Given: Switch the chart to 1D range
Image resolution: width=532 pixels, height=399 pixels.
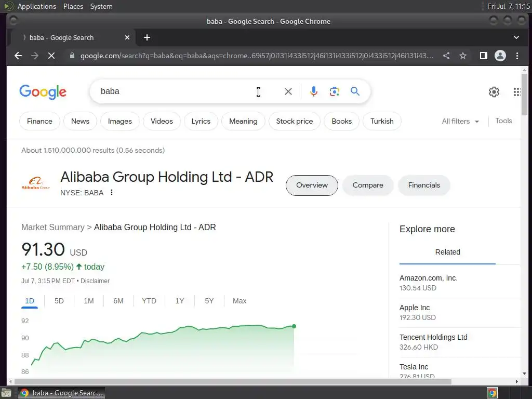Looking at the screenshot, I should (30, 301).
